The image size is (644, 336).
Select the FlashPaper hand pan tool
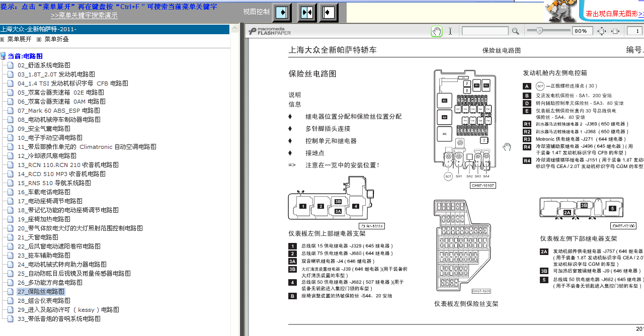pyautogui.click(x=437, y=31)
